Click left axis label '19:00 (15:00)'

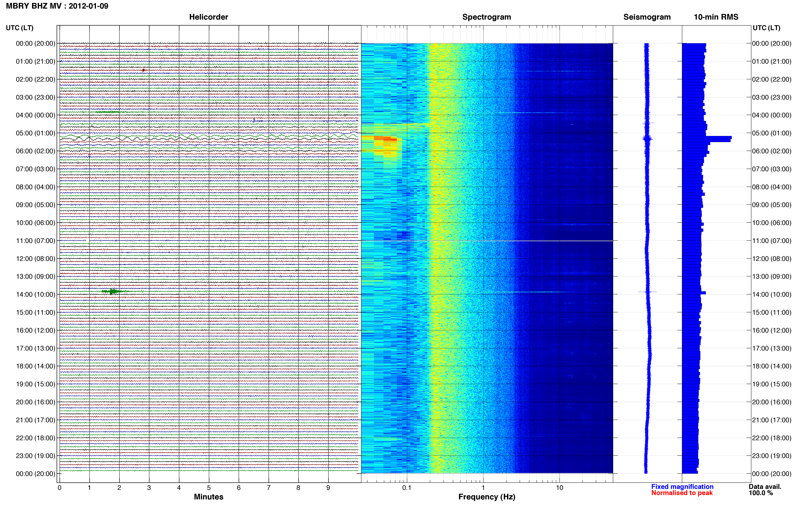(36, 384)
